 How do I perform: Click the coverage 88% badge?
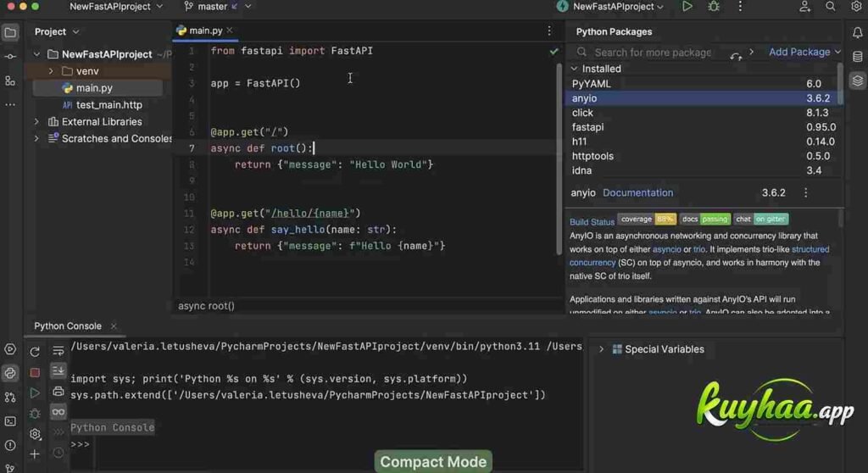pos(647,220)
